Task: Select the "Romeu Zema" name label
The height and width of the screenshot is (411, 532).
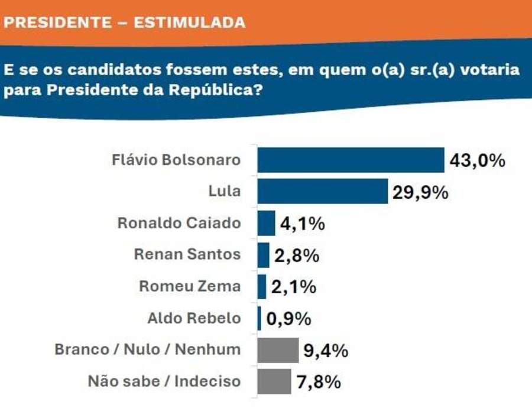Action: pyautogui.click(x=190, y=286)
